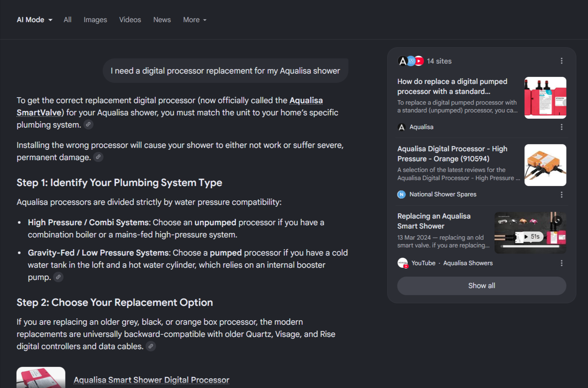588x388 pixels.
Task: Open the source link icon after 'permanent damage.'
Action: pos(98,157)
